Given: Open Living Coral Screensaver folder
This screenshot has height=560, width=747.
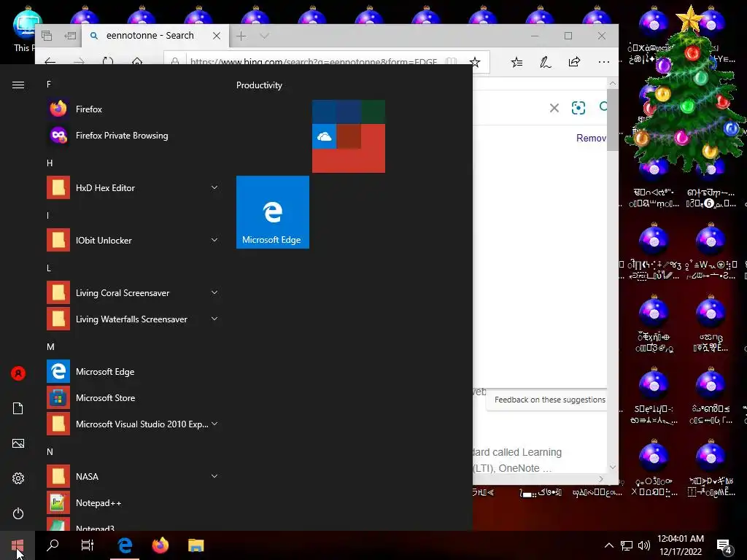Looking at the screenshot, I should pyautogui.click(x=133, y=293).
